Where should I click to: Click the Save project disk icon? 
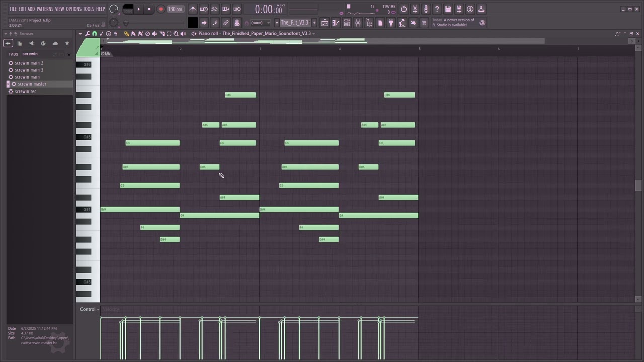pyautogui.click(x=448, y=9)
